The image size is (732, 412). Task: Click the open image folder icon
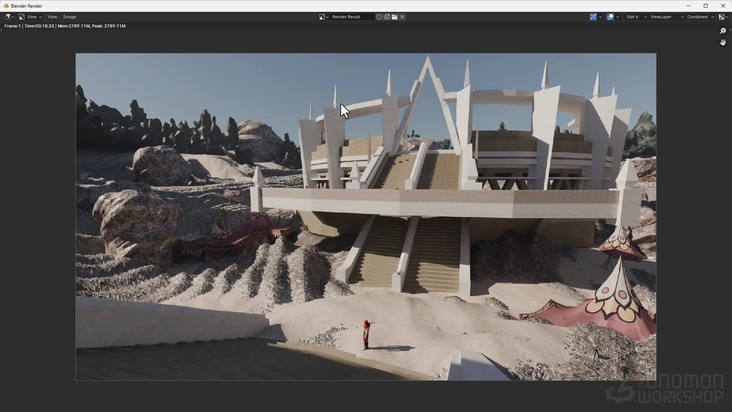(x=395, y=17)
